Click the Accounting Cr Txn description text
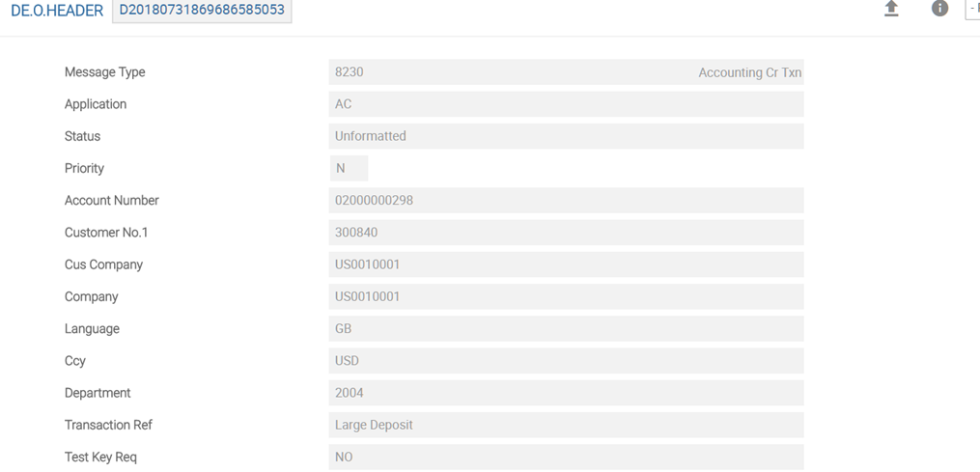This screenshot has height=472, width=980. [x=749, y=72]
